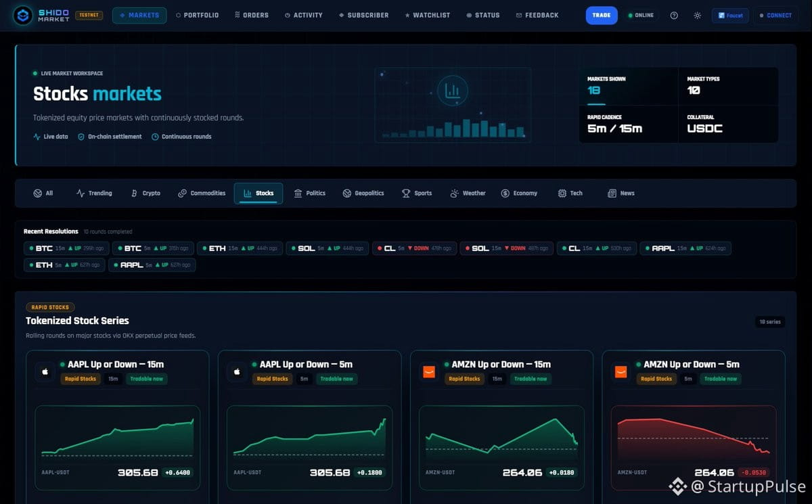
Task: Toggle the light/dark theme sun icon
Action: (x=697, y=15)
